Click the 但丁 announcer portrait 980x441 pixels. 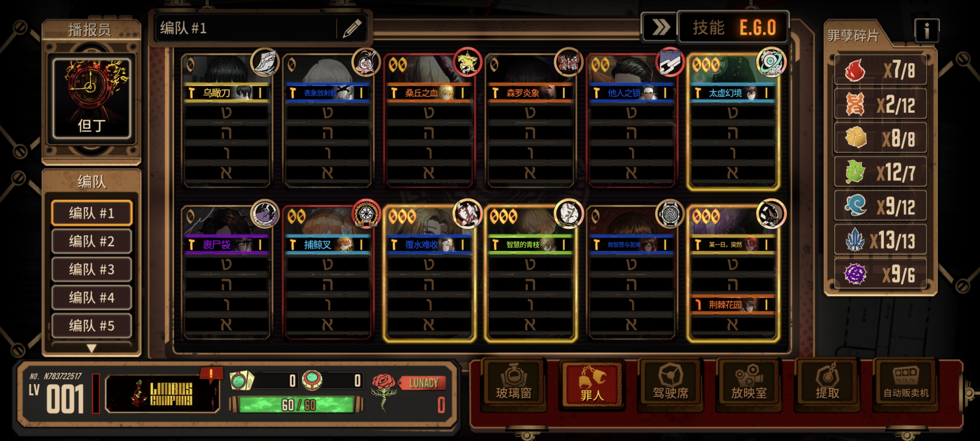tap(91, 98)
